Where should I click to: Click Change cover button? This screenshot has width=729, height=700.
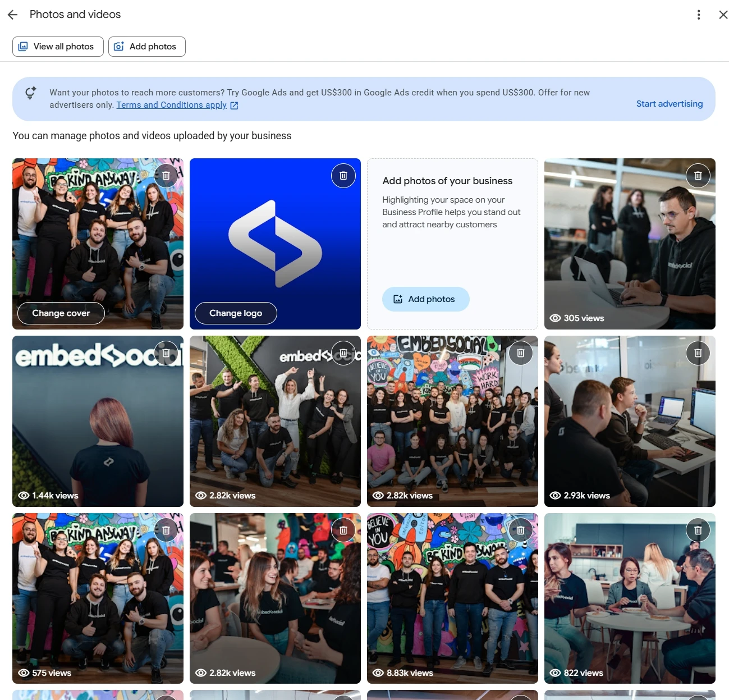(x=61, y=313)
